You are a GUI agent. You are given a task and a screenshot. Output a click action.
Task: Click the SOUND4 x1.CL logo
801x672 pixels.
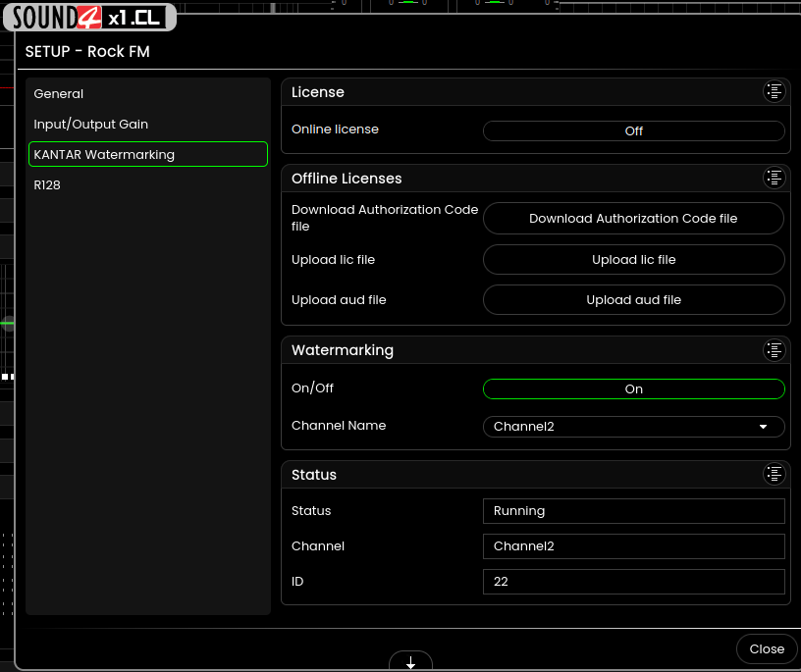pyautogui.click(x=90, y=18)
